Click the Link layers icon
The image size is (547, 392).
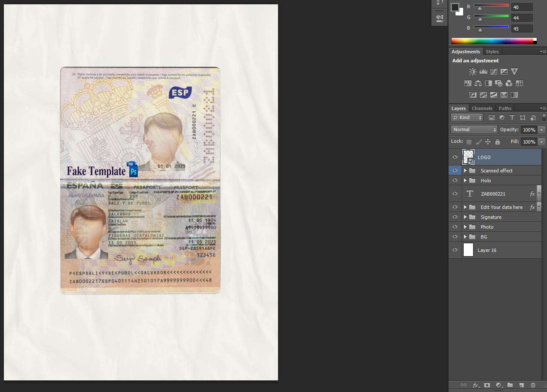tap(463, 385)
